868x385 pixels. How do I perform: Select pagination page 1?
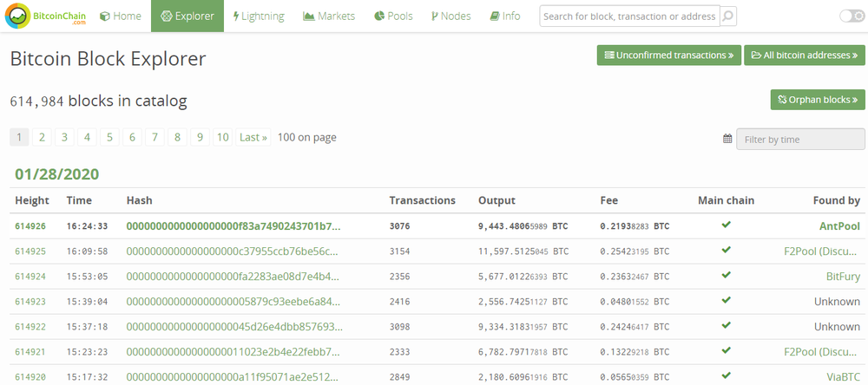point(19,137)
